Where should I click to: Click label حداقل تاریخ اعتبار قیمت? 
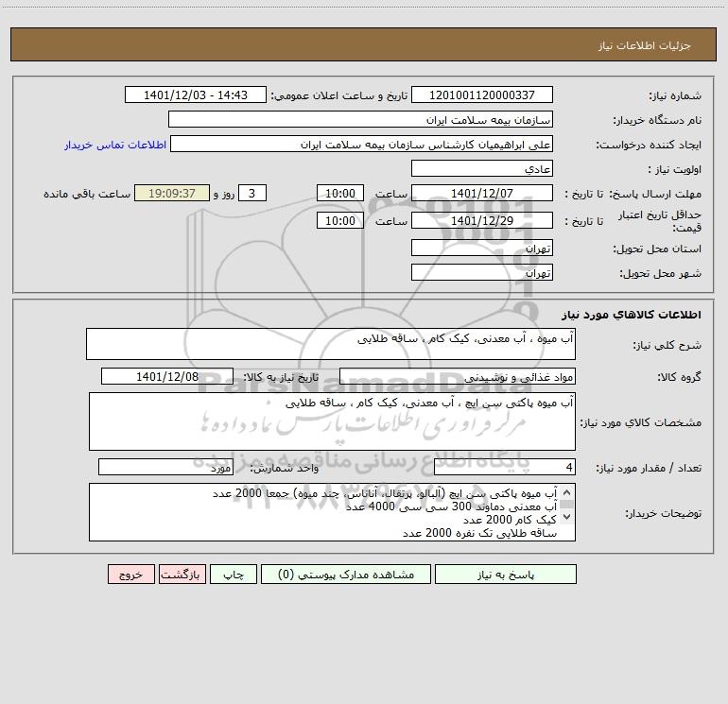pos(660,221)
